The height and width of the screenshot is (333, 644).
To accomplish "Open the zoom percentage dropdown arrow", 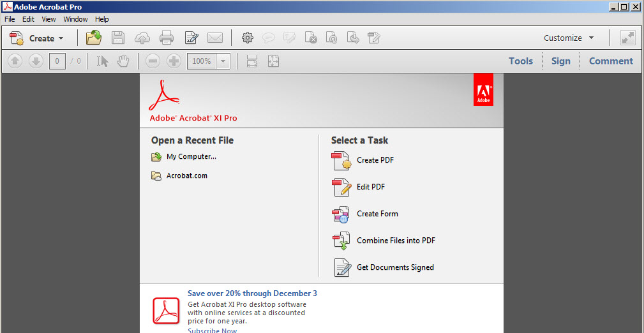I will pos(223,61).
